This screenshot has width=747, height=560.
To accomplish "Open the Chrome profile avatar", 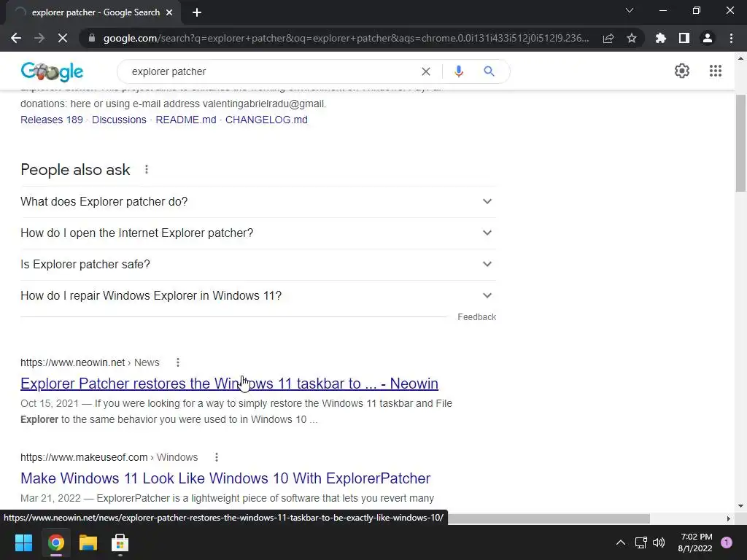I will [x=708, y=38].
